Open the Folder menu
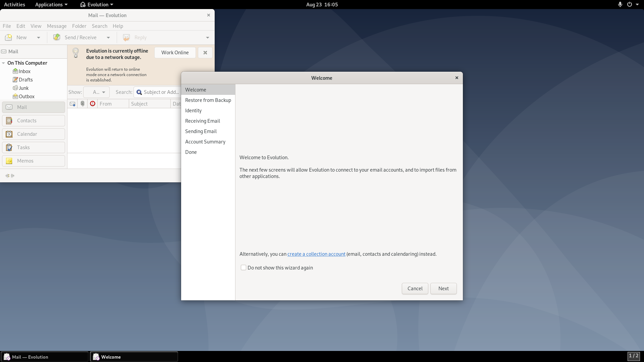 click(x=79, y=26)
